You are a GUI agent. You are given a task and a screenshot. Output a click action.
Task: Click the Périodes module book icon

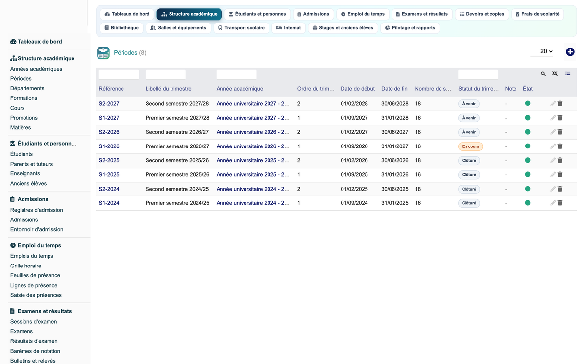(x=103, y=53)
